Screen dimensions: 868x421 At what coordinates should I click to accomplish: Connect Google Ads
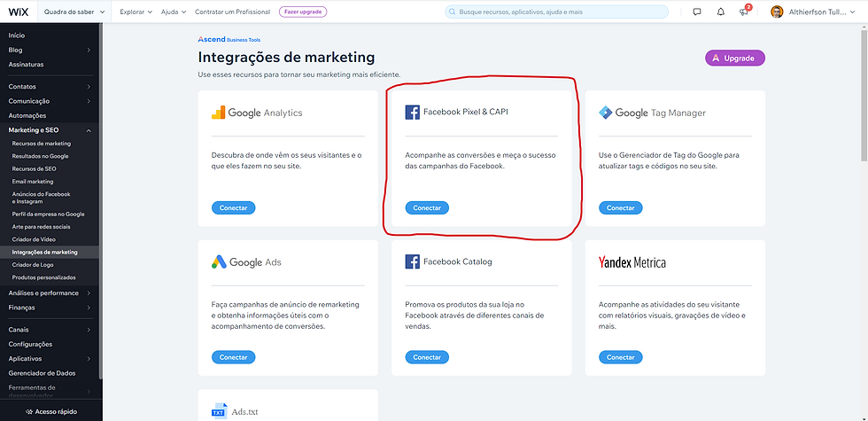tap(233, 357)
